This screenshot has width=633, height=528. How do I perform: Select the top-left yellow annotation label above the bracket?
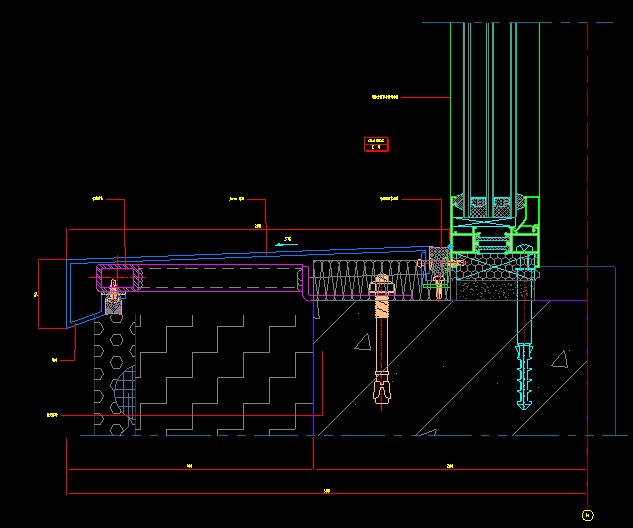click(x=99, y=198)
